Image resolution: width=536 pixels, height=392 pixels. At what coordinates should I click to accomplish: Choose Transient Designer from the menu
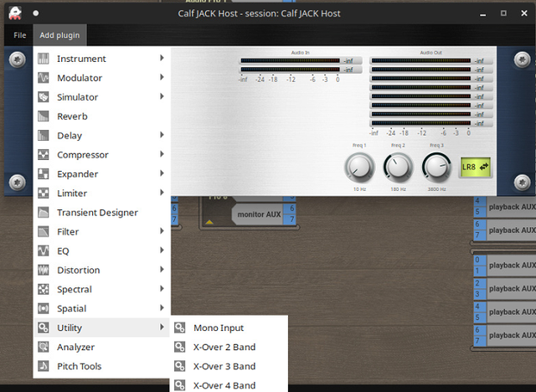point(102,212)
